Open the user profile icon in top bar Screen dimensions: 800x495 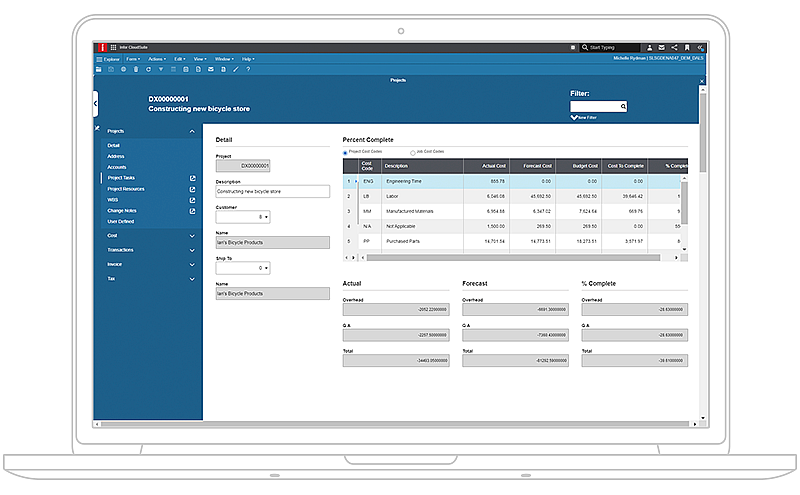coord(649,47)
